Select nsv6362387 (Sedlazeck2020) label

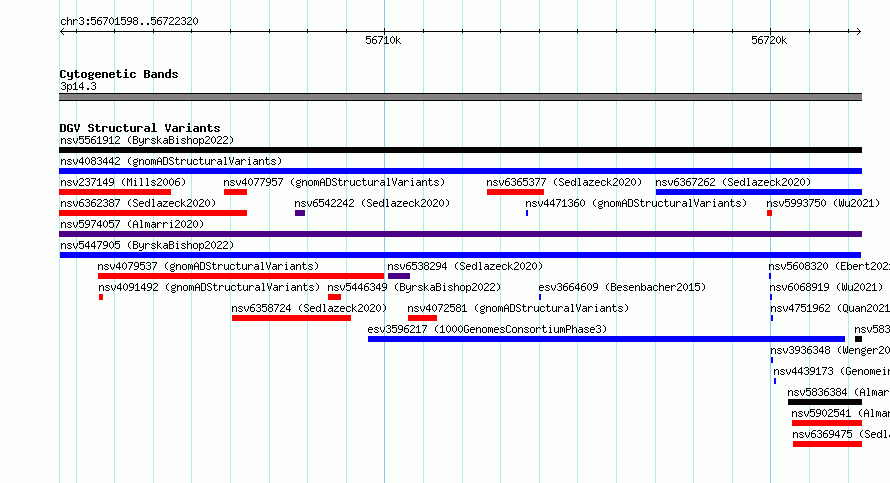(138, 203)
